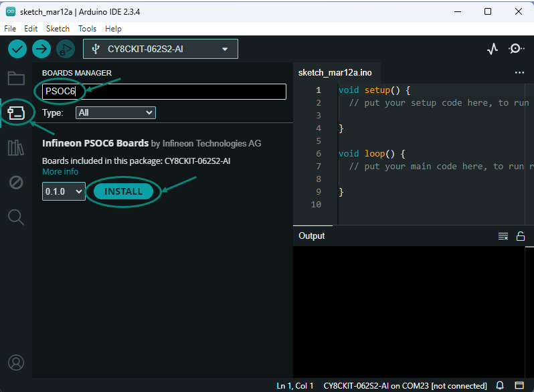Open the Serial Monitor

[x=517, y=49]
